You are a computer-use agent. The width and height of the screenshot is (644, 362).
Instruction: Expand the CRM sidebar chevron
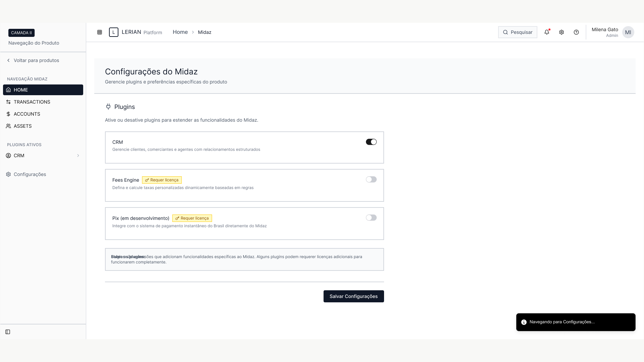78,156
